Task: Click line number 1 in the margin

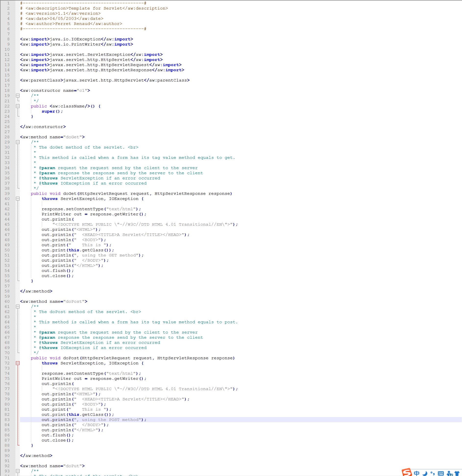Action: coord(8,3)
